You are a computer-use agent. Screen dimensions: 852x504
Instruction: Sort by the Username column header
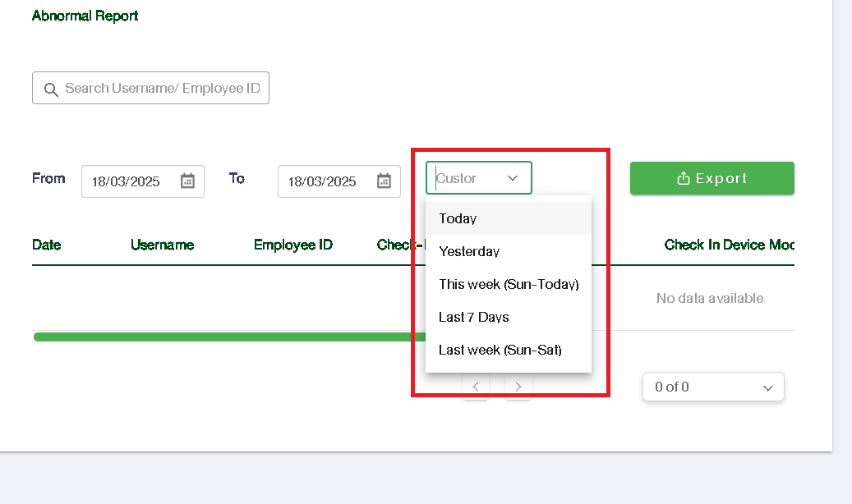coord(162,245)
